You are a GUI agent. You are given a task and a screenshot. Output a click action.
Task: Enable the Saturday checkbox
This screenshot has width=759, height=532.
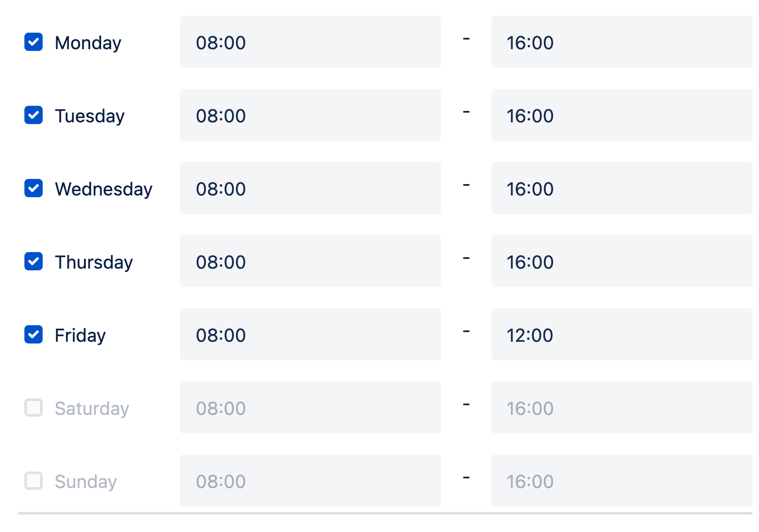click(34, 408)
